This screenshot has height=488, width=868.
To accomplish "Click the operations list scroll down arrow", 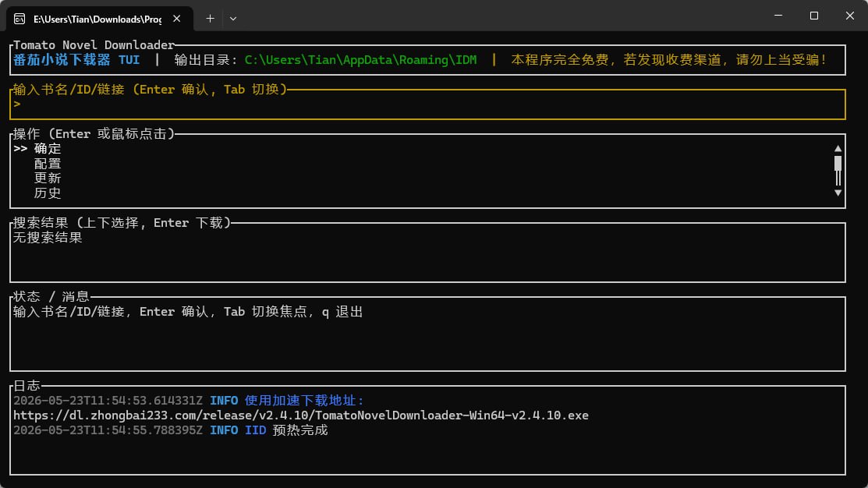I will pyautogui.click(x=838, y=193).
